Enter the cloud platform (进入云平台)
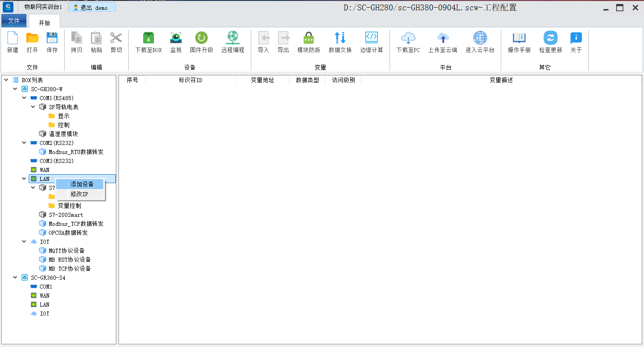Viewport: 644px width, 347px height. click(480, 39)
